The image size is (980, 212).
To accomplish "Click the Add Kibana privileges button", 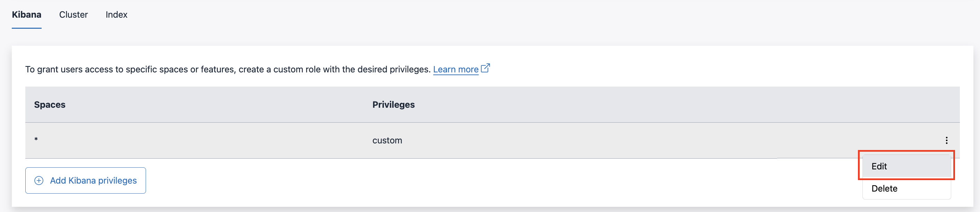I will [85, 180].
